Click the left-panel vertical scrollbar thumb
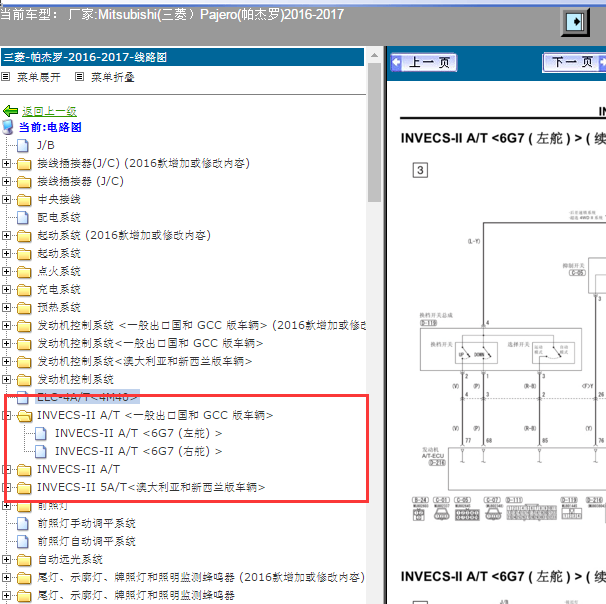The height and width of the screenshot is (604, 606). (x=374, y=132)
